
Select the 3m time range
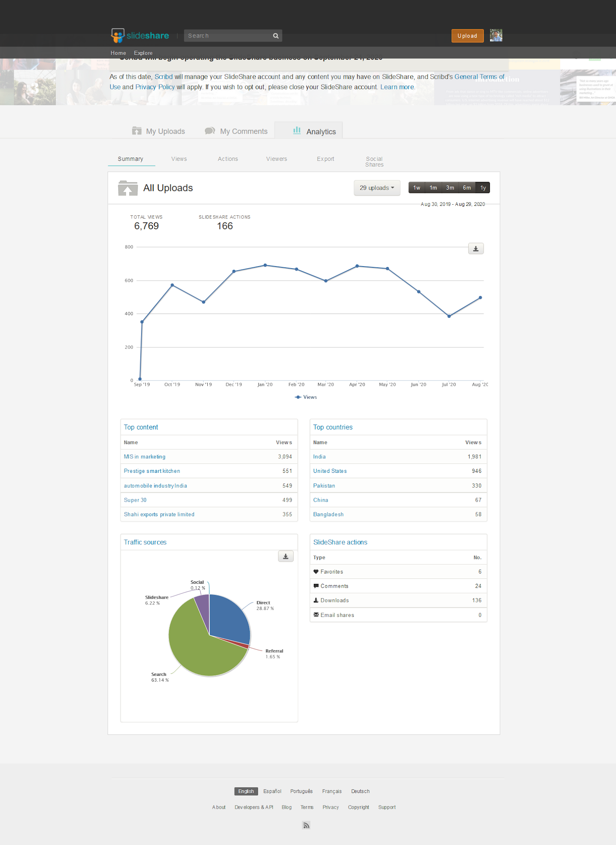point(450,188)
